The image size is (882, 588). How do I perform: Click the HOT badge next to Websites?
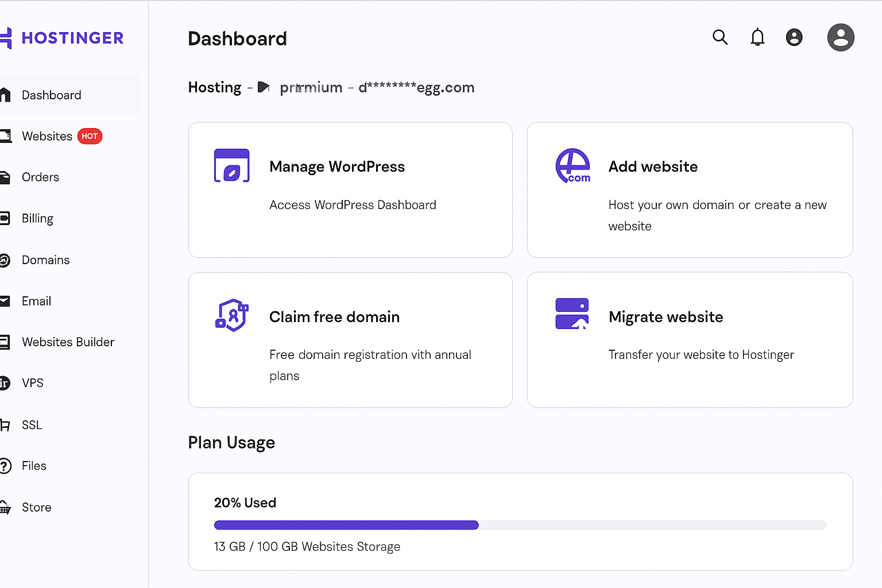90,136
